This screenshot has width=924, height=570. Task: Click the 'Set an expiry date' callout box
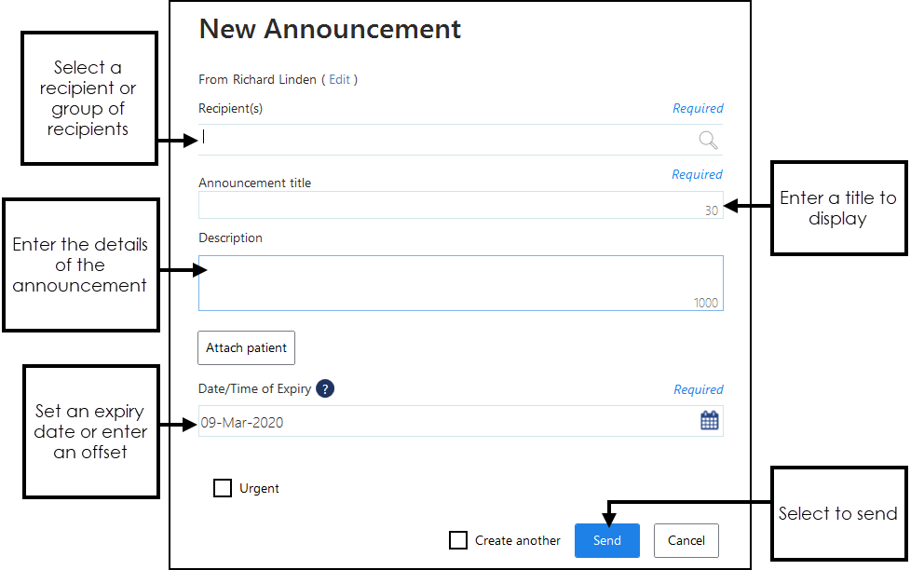pos(90,432)
